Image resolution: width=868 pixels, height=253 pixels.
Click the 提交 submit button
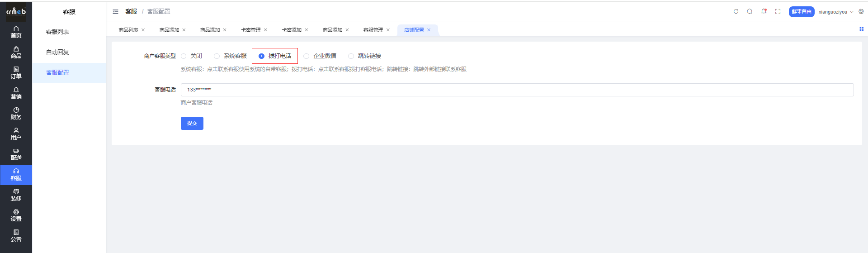192,123
